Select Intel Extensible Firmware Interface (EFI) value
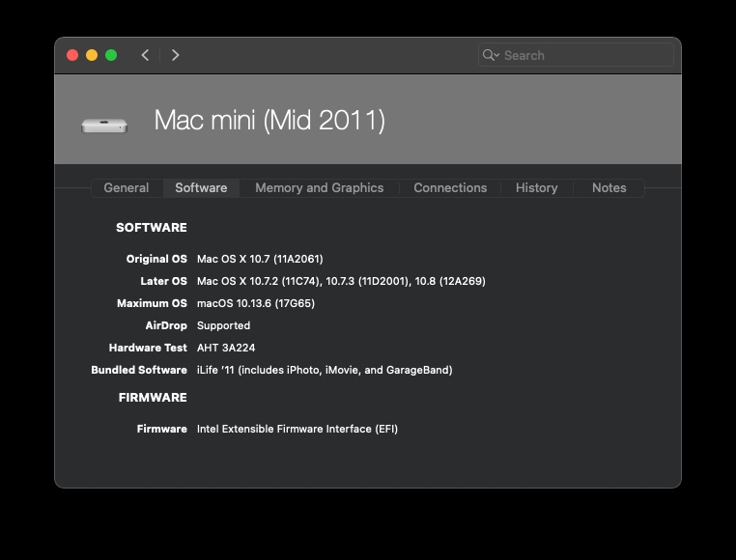 297,429
